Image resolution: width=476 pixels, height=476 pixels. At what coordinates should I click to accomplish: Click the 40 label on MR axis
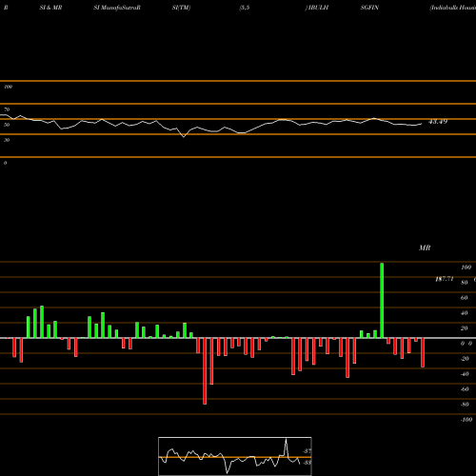pyautogui.click(x=465, y=313)
